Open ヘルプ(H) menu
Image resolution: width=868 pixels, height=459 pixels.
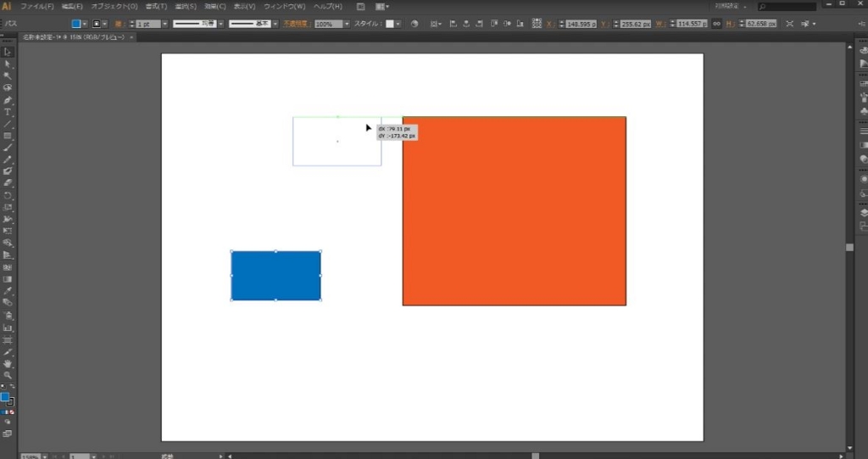[x=328, y=7]
